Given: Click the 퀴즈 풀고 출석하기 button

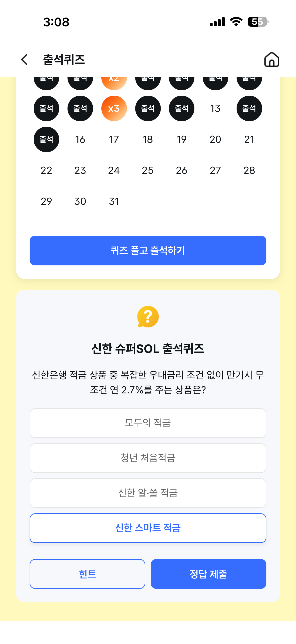Looking at the screenshot, I should (148, 251).
